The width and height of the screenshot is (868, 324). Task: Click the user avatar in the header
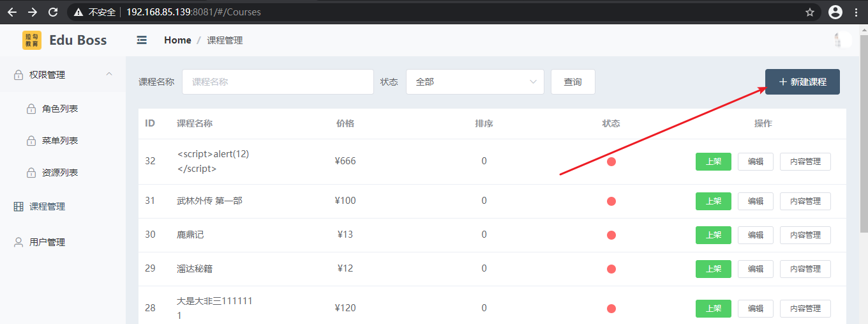842,40
